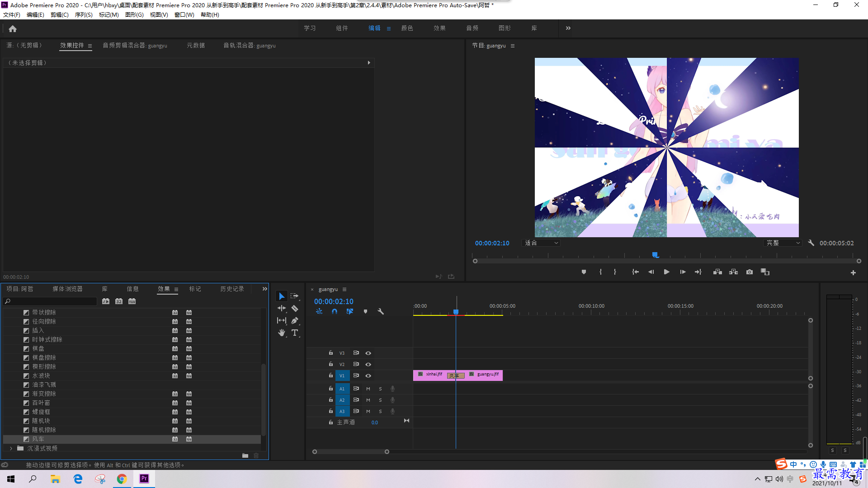Expand effect controls timeline arrow
Screen dimensions: 868x488
pyautogui.click(x=369, y=63)
